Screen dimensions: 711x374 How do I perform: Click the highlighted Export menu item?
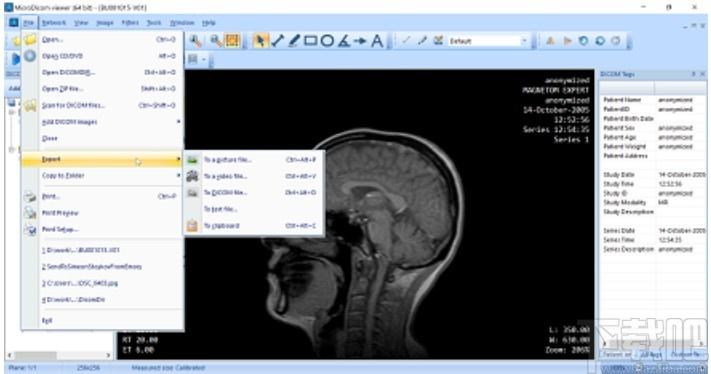pyautogui.click(x=103, y=159)
